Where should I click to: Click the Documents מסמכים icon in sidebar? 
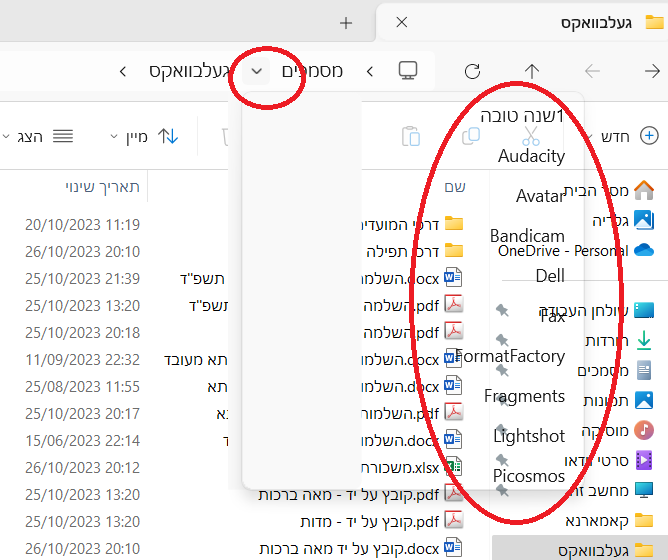[x=644, y=370]
